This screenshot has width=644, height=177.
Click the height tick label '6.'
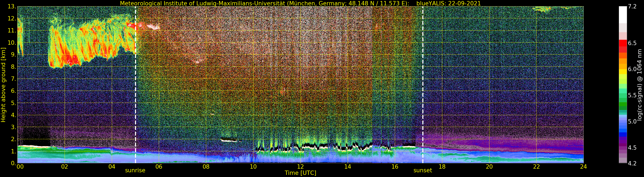point(14,91)
